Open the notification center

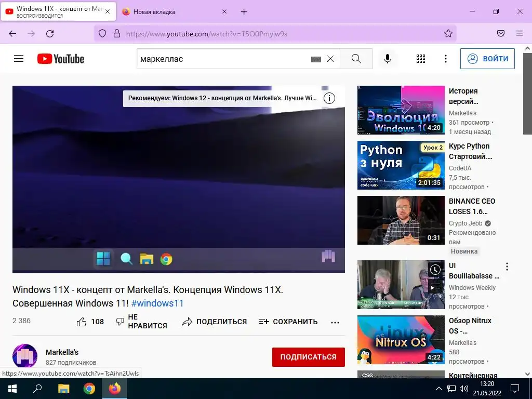(515, 389)
